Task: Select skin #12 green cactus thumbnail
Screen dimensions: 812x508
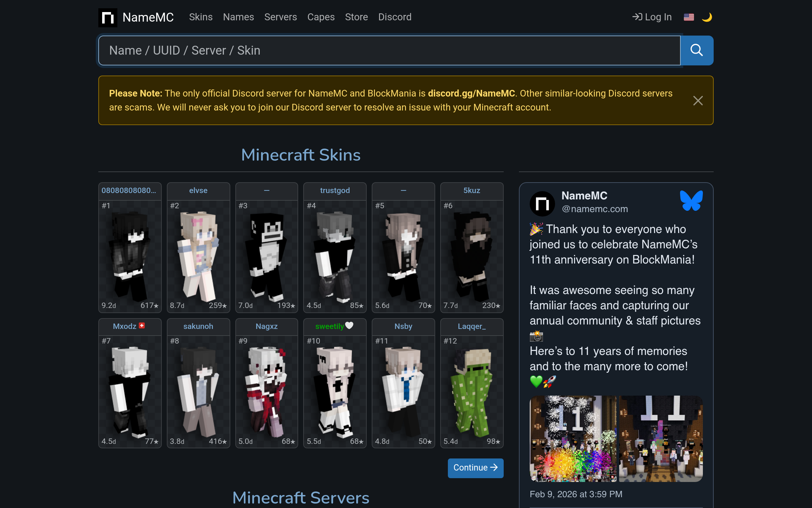Action: pyautogui.click(x=472, y=392)
